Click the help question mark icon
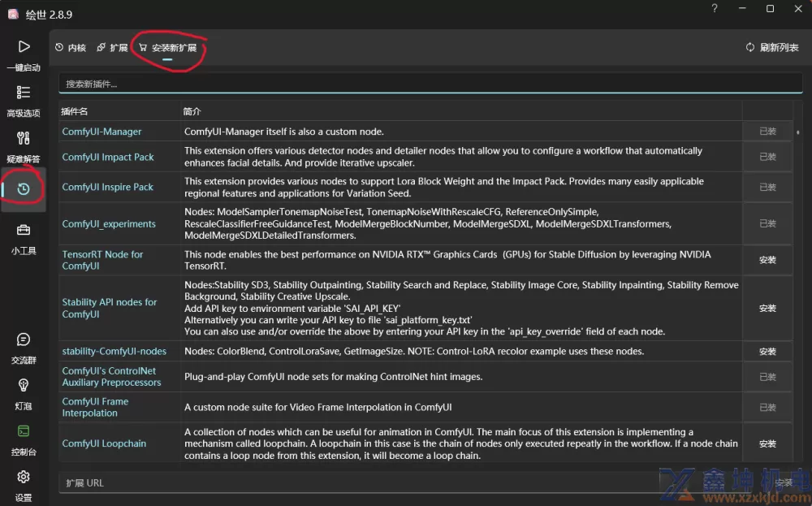 click(715, 8)
